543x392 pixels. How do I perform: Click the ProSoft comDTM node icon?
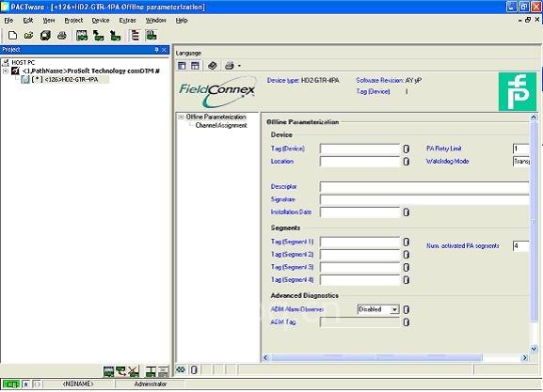15,71
